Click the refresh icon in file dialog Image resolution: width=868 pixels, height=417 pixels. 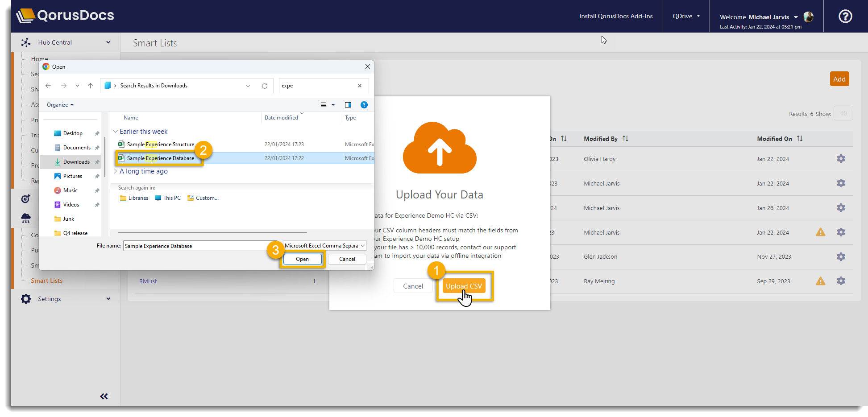[x=265, y=86]
